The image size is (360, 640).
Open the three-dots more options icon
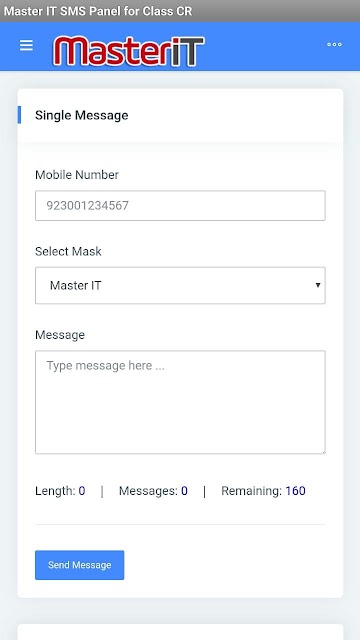coord(334,44)
